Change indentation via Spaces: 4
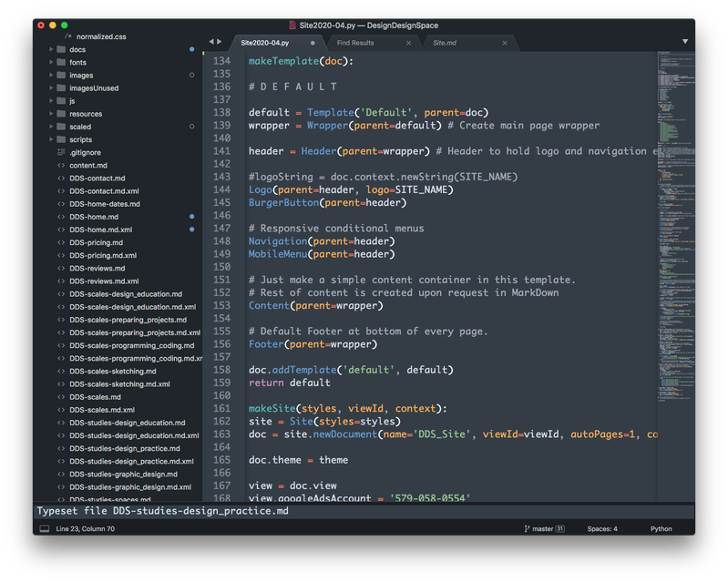This screenshot has width=728, height=582. pyautogui.click(x=601, y=528)
